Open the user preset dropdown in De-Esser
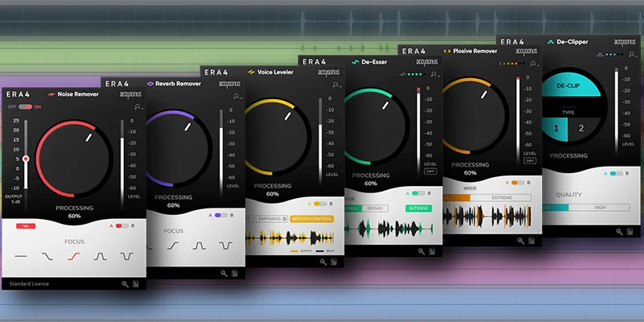The width and height of the screenshot is (644, 322). (x=435, y=74)
